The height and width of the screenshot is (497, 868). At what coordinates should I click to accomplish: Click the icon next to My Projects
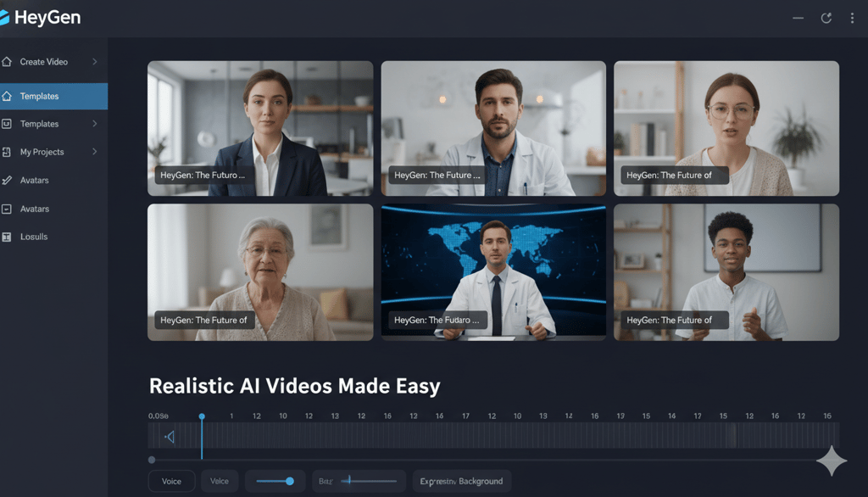point(7,152)
